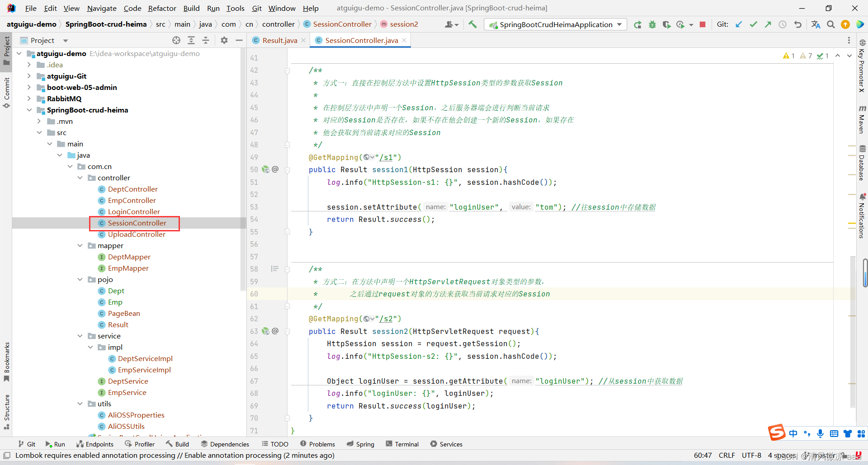
Task: Click Git commit checkmark icon
Action: (753, 24)
